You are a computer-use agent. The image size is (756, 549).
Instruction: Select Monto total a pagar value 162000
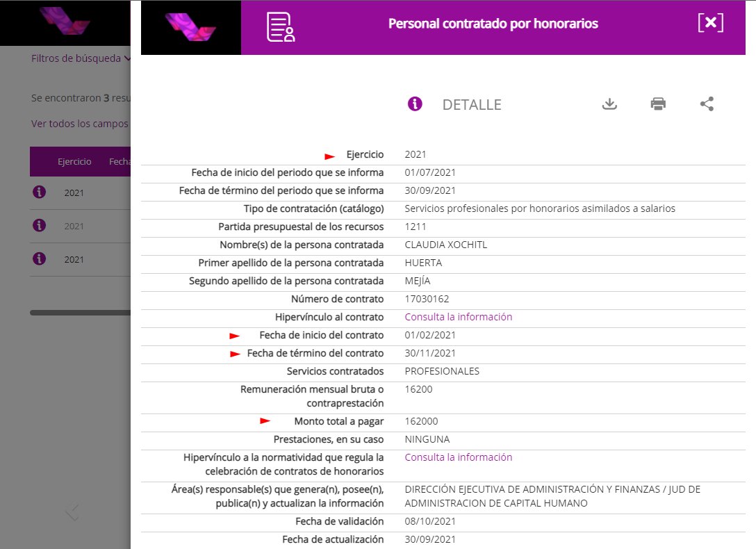421,421
